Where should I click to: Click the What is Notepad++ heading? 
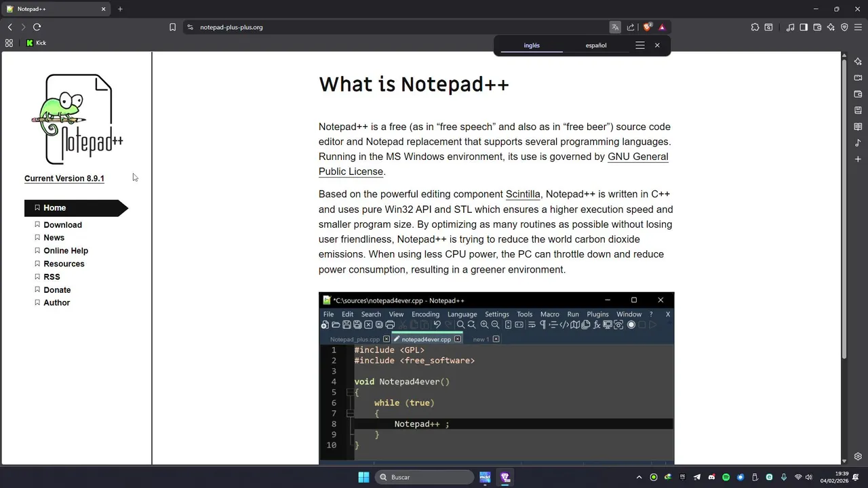(x=414, y=84)
